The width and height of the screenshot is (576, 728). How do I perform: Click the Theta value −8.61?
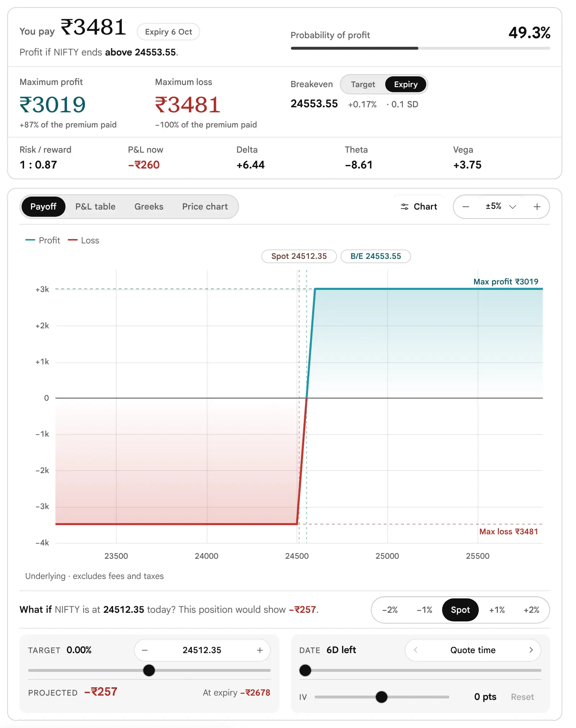[x=359, y=165]
